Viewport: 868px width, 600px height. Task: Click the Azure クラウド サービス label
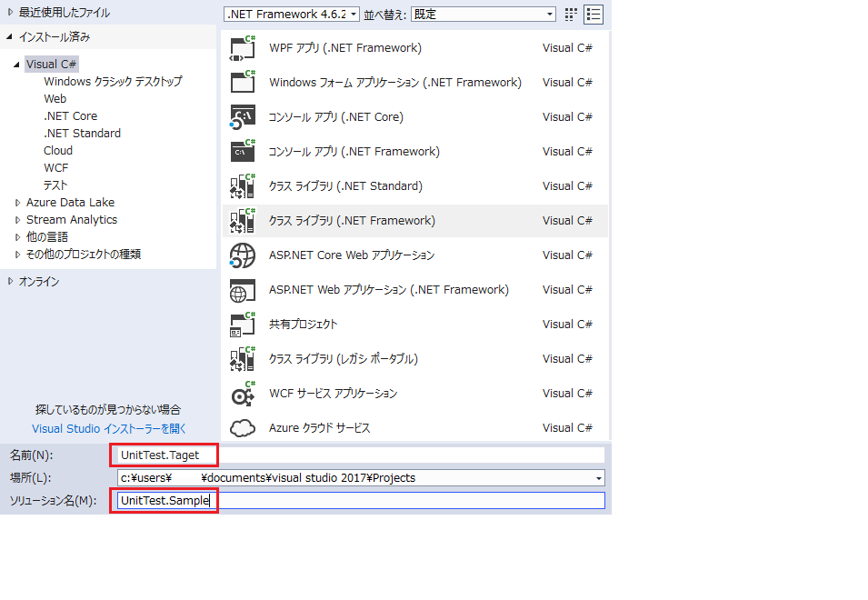pyautogui.click(x=319, y=428)
